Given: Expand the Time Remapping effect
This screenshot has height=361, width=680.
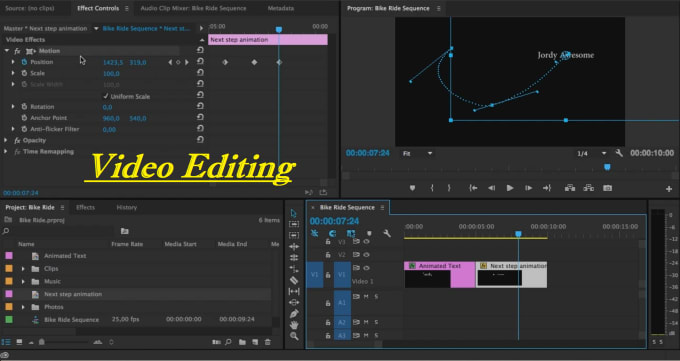Looking at the screenshot, I should (6, 151).
